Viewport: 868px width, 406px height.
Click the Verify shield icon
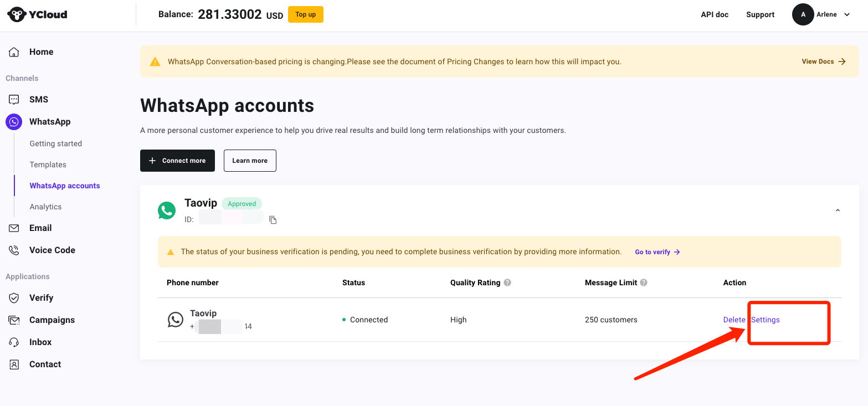pyautogui.click(x=14, y=298)
